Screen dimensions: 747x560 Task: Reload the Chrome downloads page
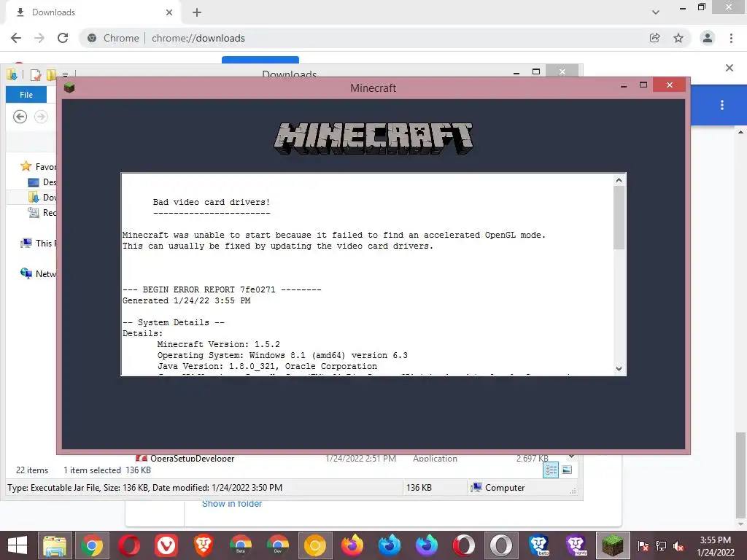[63, 38]
